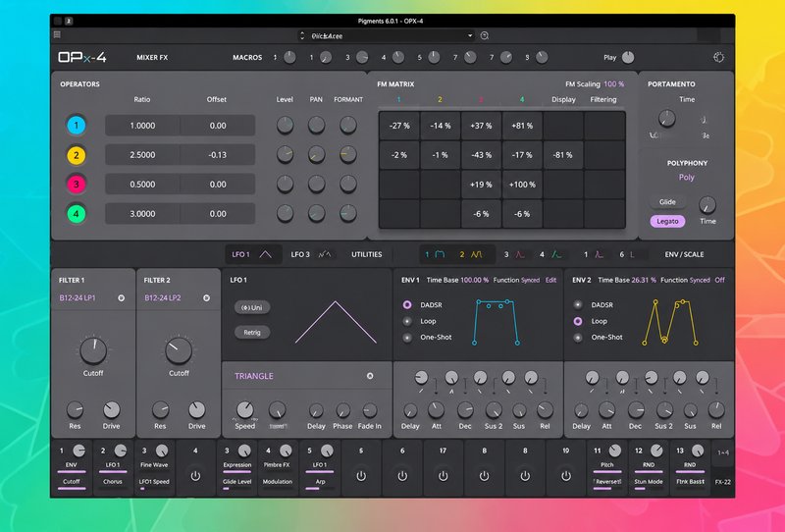Open Filter 2 type B12-24 LP2 selector
Screen dimensions: 785x532
click(x=163, y=298)
